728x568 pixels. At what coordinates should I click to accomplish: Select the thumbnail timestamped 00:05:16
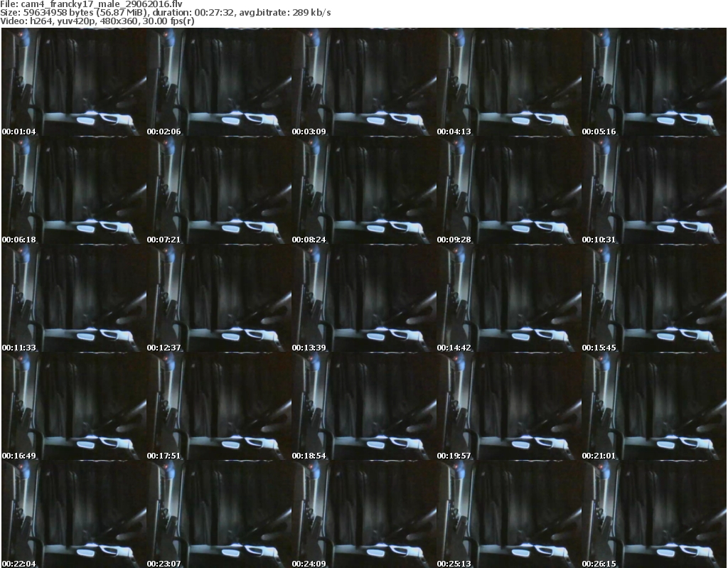(x=654, y=82)
